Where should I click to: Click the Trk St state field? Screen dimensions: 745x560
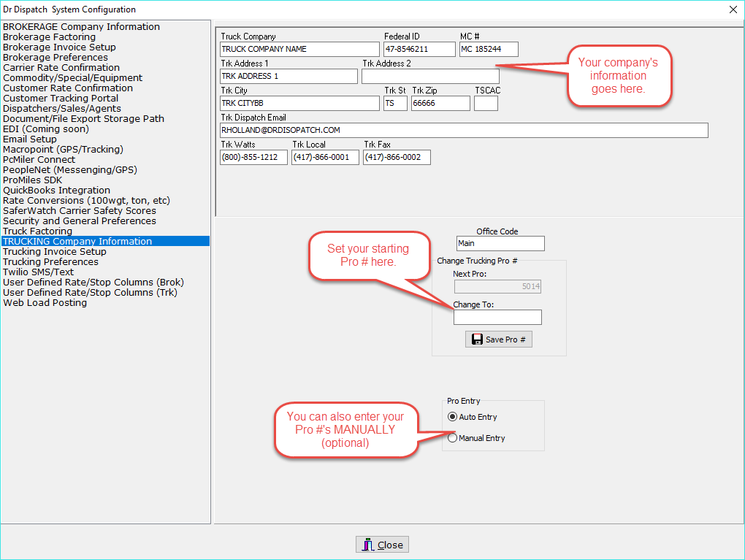(395, 103)
